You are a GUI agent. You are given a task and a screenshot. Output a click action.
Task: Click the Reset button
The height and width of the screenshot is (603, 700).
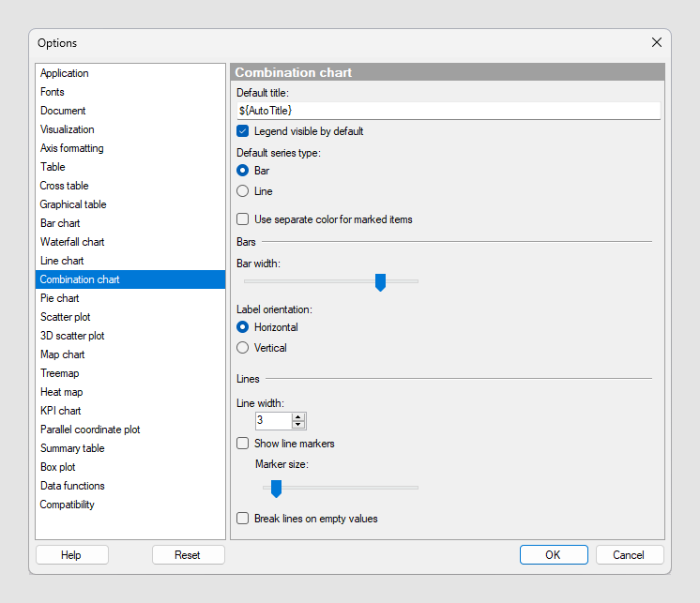click(188, 555)
